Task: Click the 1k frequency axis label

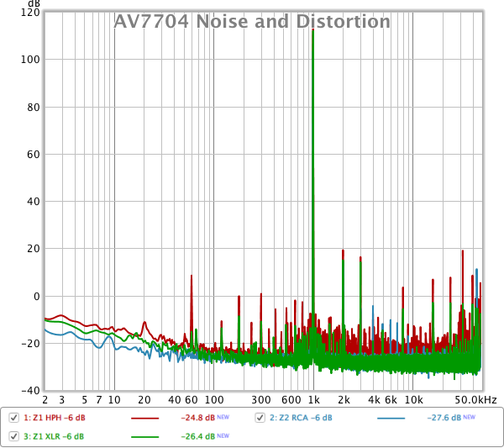Action: click(x=314, y=400)
